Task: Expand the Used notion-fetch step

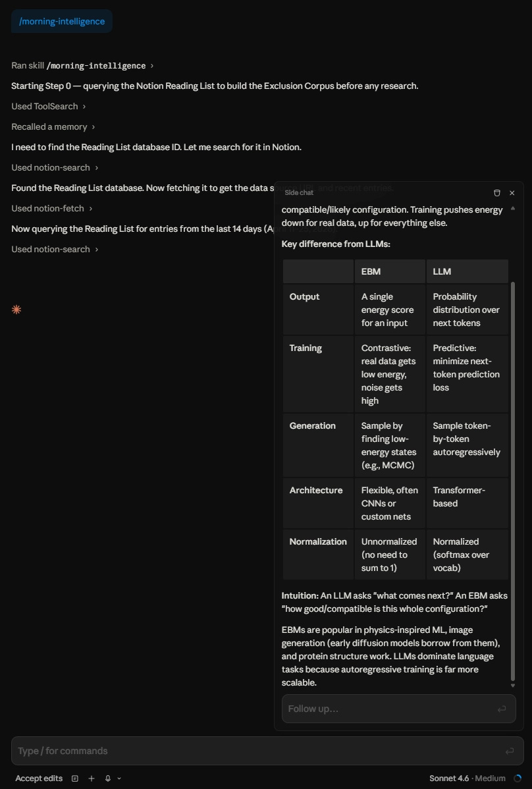Action: (x=52, y=208)
